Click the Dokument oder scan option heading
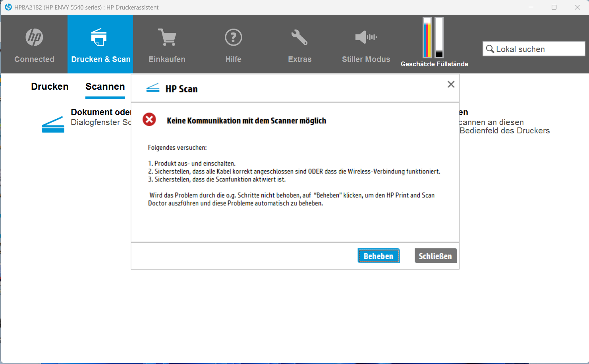The width and height of the screenshot is (589, 364). 100,112
